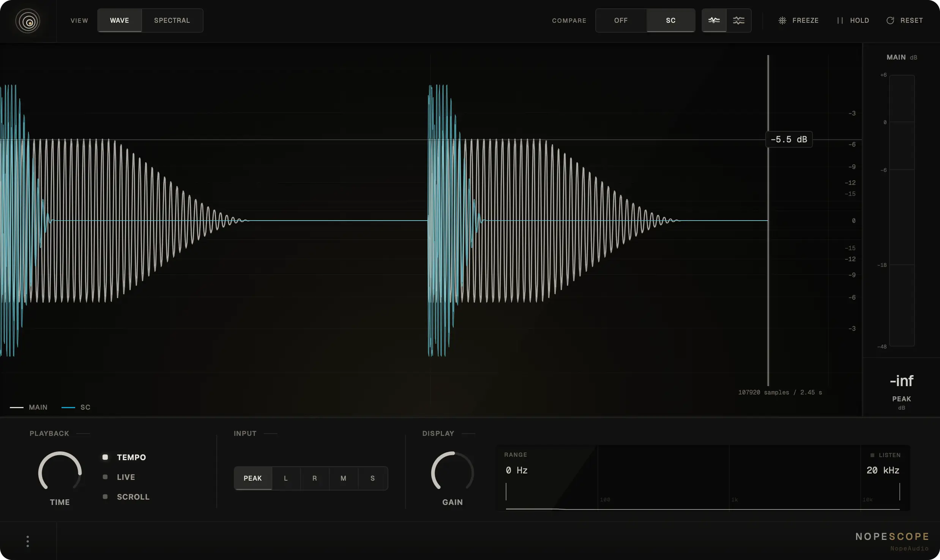This screenshot has width=940, height=560.
Task: Choose L input channel
Action: pyautogui.click(x=286, y=478)
